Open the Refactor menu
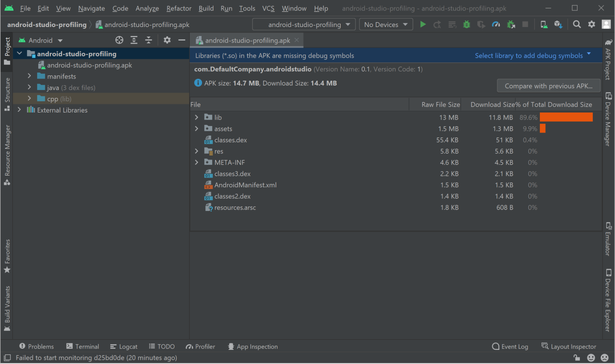 tap(179, 8)
